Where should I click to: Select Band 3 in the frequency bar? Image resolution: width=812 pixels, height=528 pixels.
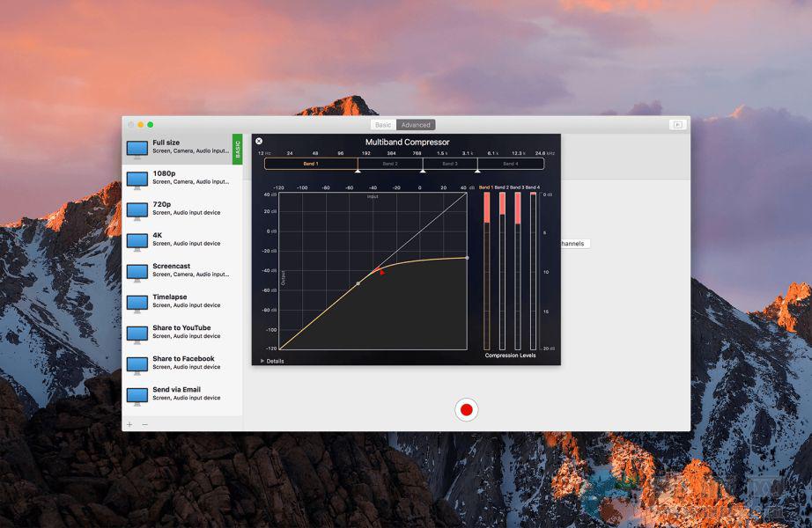[x=450, y=164]
